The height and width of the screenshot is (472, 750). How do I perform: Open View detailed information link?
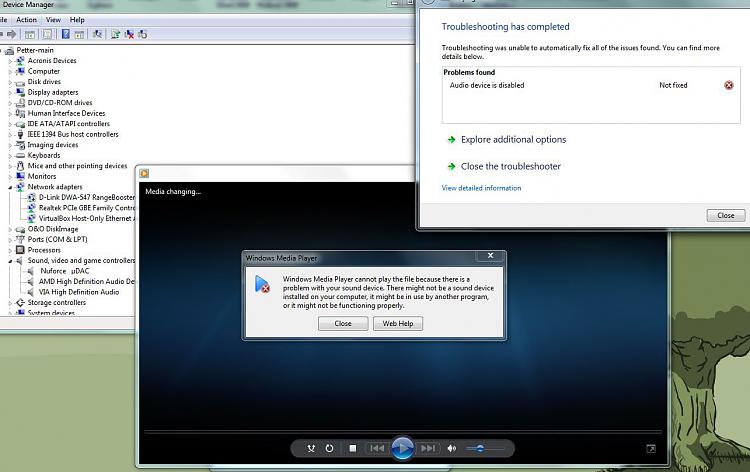click(481, 188)
